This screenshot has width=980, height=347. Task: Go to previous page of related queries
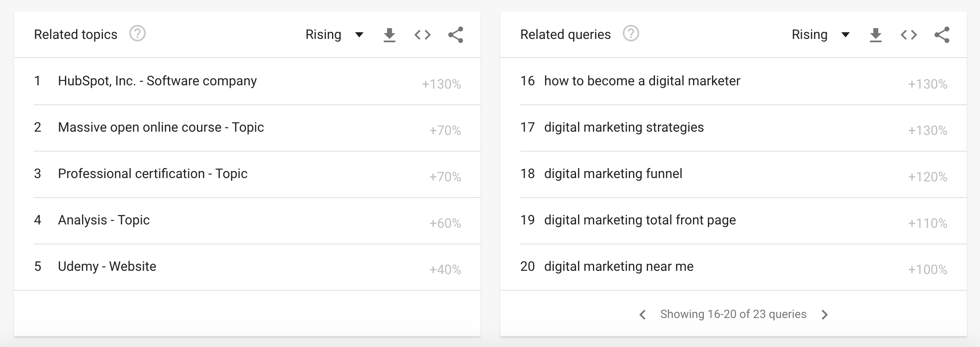[x=643, y=315]
